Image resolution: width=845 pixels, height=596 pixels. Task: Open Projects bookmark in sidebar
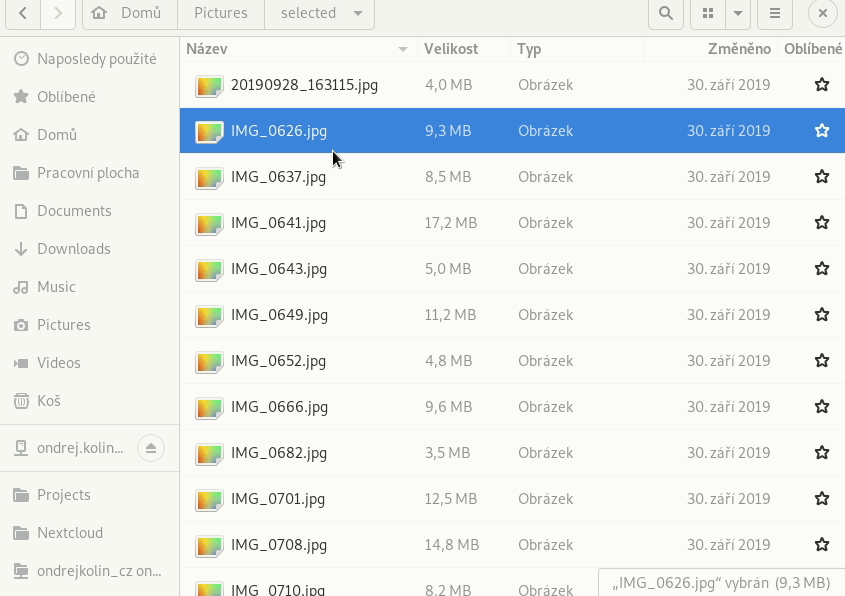(x=89, y=495)
